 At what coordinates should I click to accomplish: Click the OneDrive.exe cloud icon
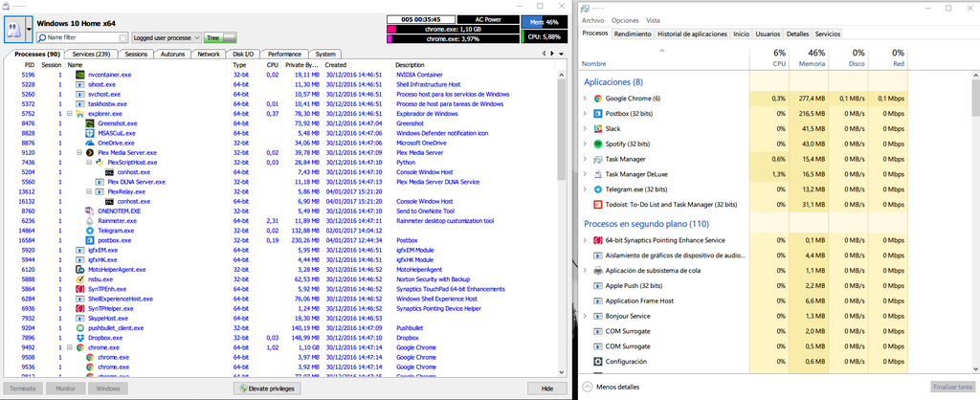coord(90,143)
